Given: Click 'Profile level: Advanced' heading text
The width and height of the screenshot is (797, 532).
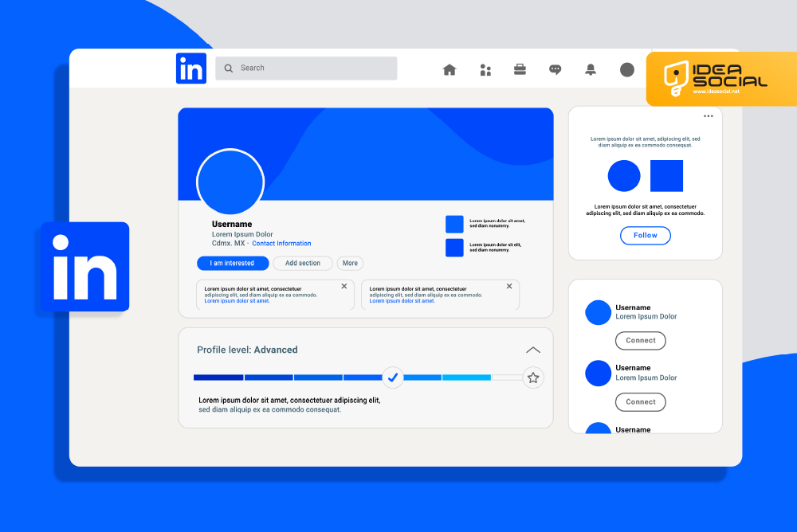Looking at the screenshot, I should pos(247,350).
